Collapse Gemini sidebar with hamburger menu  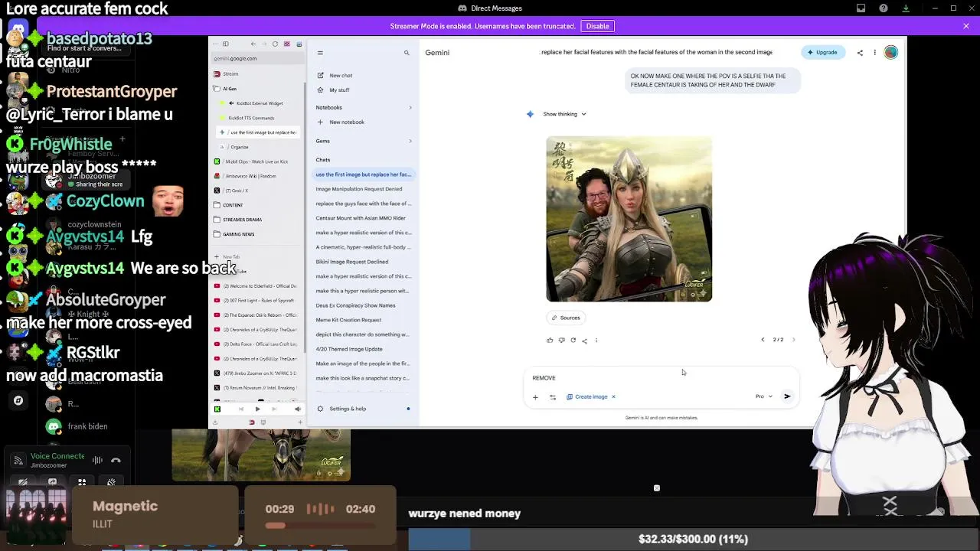tap(320, 53)
